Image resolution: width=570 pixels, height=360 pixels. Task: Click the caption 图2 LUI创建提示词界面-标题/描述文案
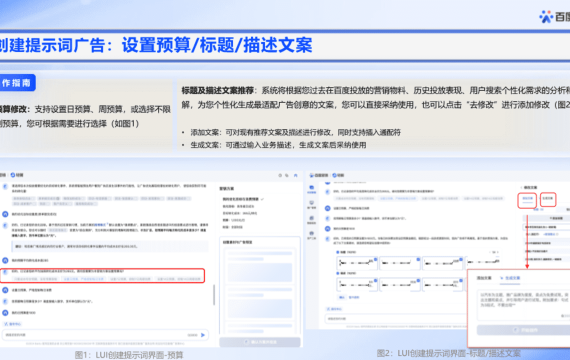coord(449,353)
